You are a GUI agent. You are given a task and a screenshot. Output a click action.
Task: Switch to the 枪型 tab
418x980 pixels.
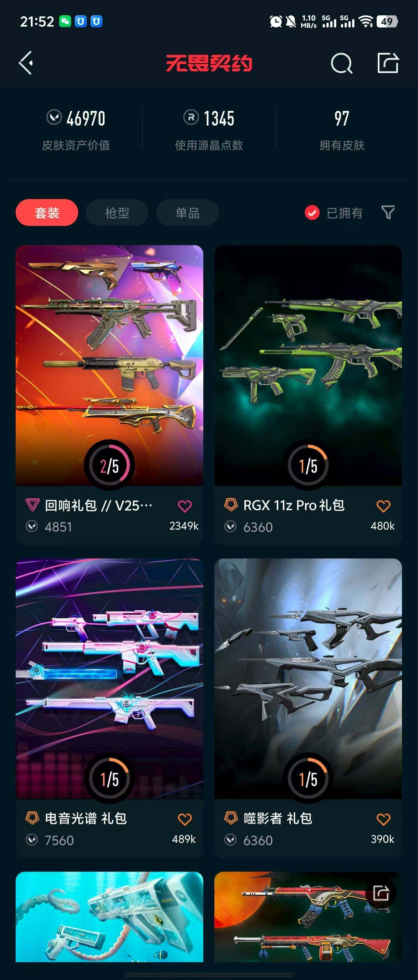[x=117, y=212]
